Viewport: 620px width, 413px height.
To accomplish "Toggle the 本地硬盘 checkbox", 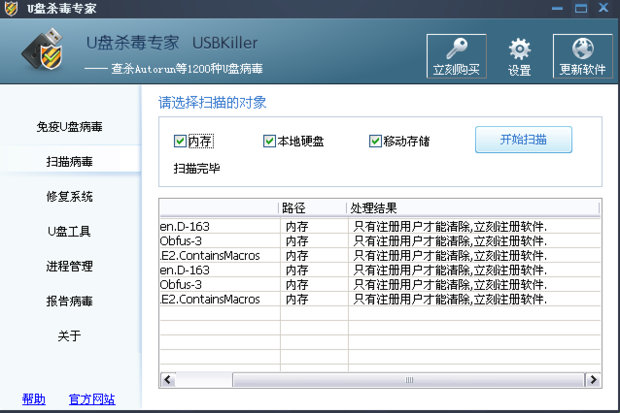I will click(x=269, y=141).
